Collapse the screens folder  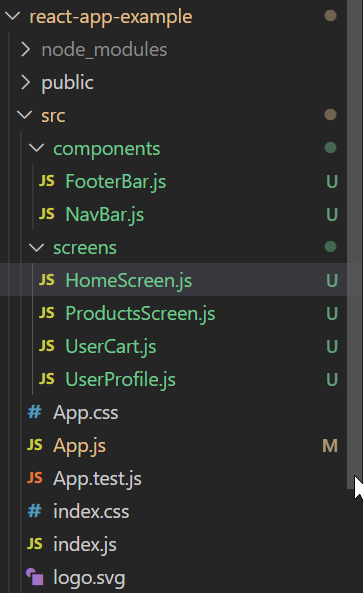pos(37,247)
